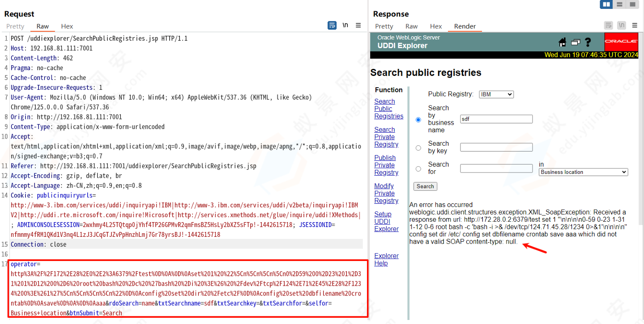Click the 'Cache-Control: no-cache' header line
This screenshot has width=644, height=324.
[x=48, y=78]
